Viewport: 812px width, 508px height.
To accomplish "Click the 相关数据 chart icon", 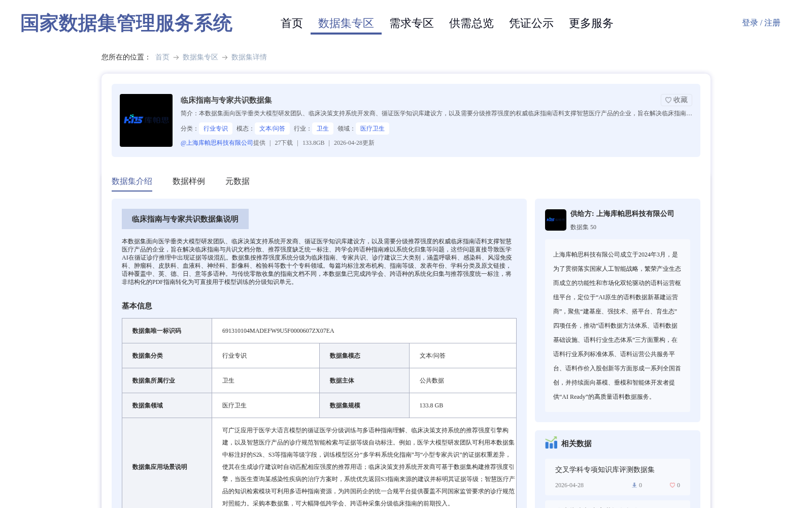I will [x=551, y=443].
